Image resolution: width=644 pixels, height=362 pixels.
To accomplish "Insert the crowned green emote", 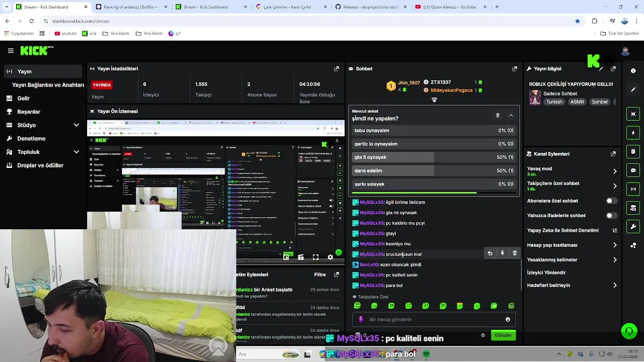I will click(460, 305).
